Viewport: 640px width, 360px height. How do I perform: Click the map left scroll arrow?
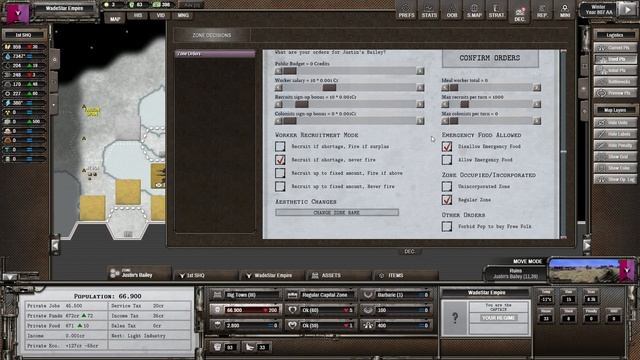point(55,245)
